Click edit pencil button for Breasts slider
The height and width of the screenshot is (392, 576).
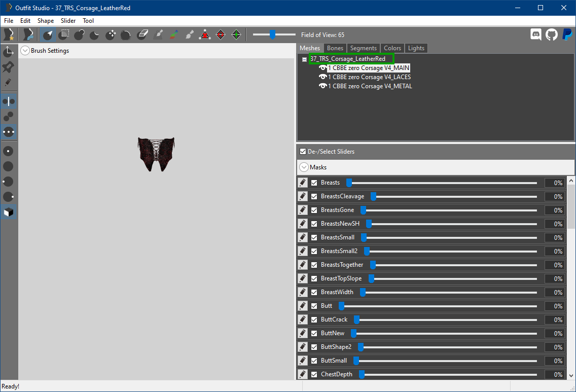tap(303, 183)
